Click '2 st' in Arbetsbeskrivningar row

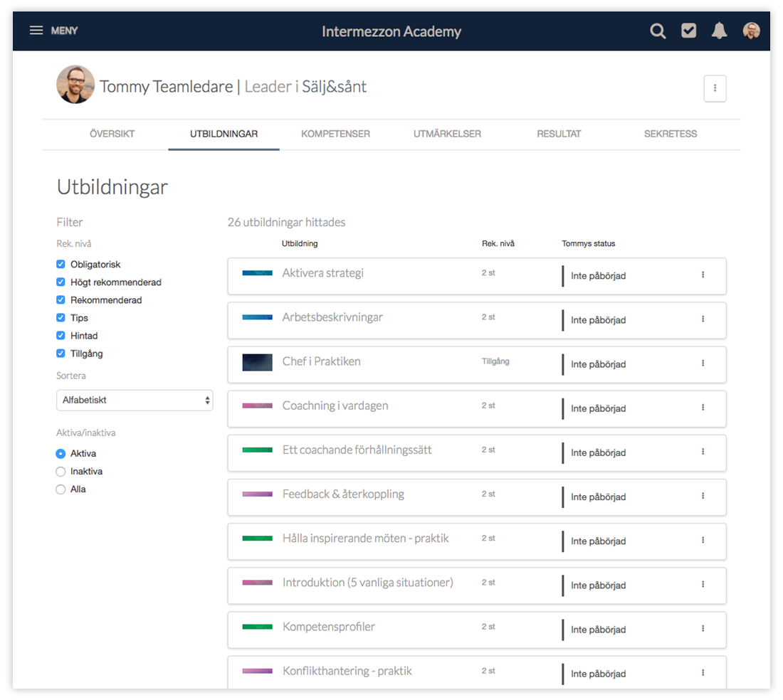[x=488, y=317]
